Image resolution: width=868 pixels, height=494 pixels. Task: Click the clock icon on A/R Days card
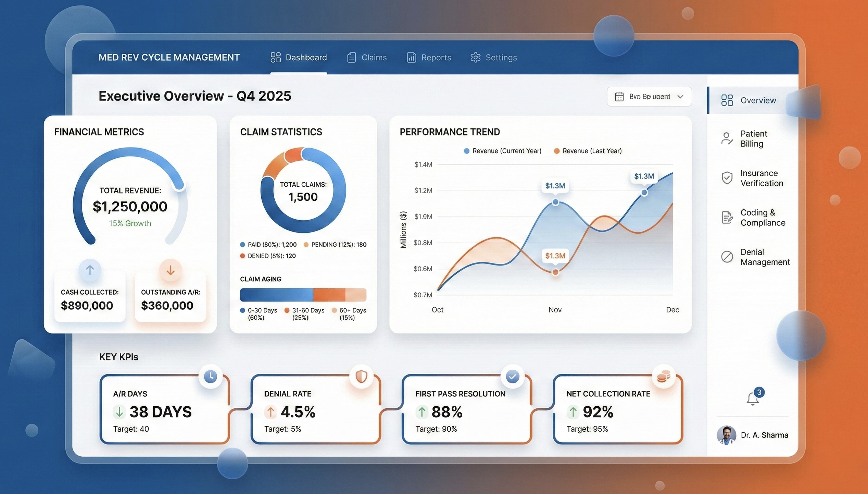tap(210, 376)
